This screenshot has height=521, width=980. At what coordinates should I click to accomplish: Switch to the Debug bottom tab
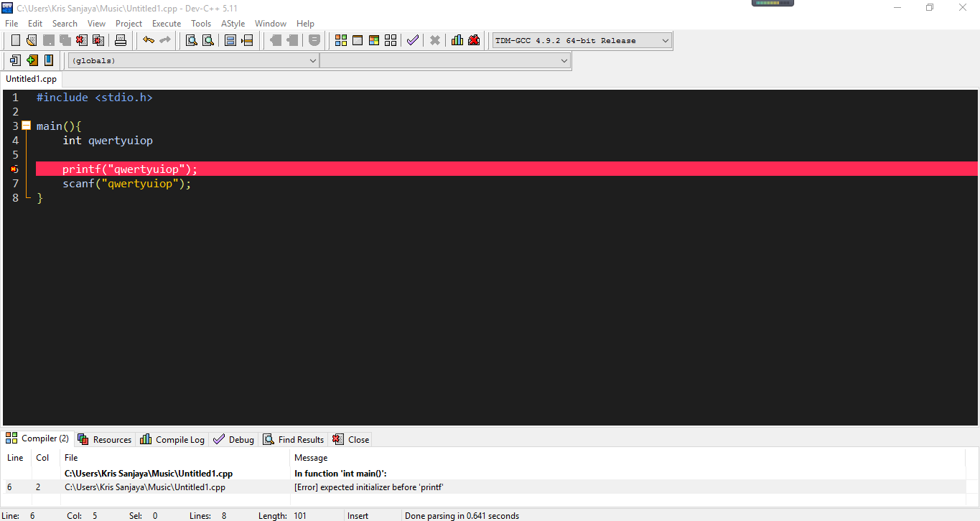pyautogui.click(x=234, y=439)
